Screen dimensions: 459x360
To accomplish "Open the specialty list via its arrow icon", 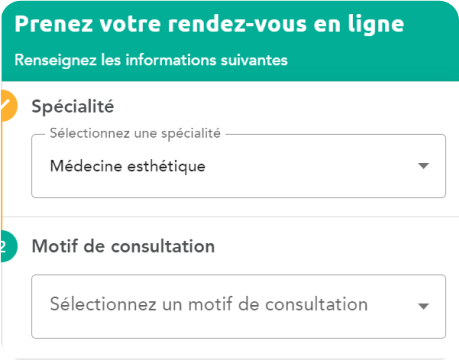I will coord(423,166).
